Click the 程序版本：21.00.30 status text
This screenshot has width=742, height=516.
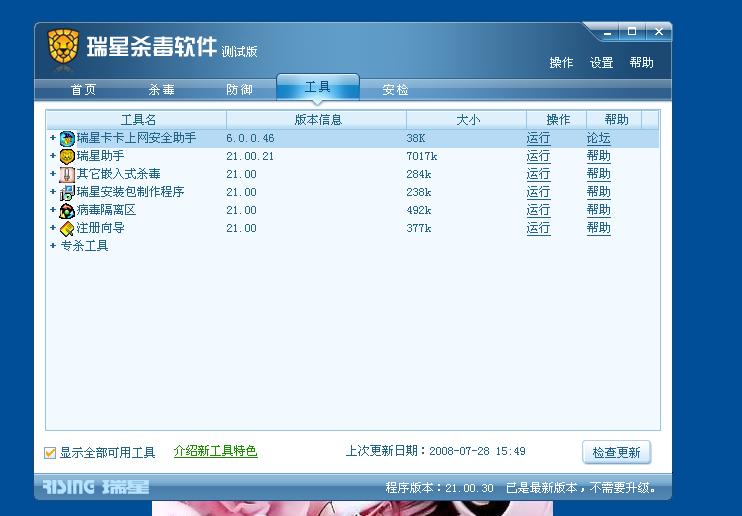(x=440, y=488)
